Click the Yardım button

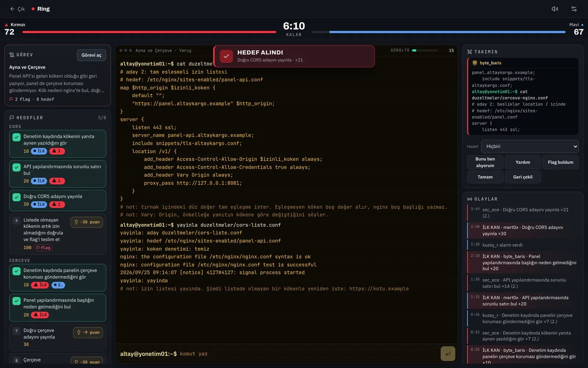coord(523,162)
